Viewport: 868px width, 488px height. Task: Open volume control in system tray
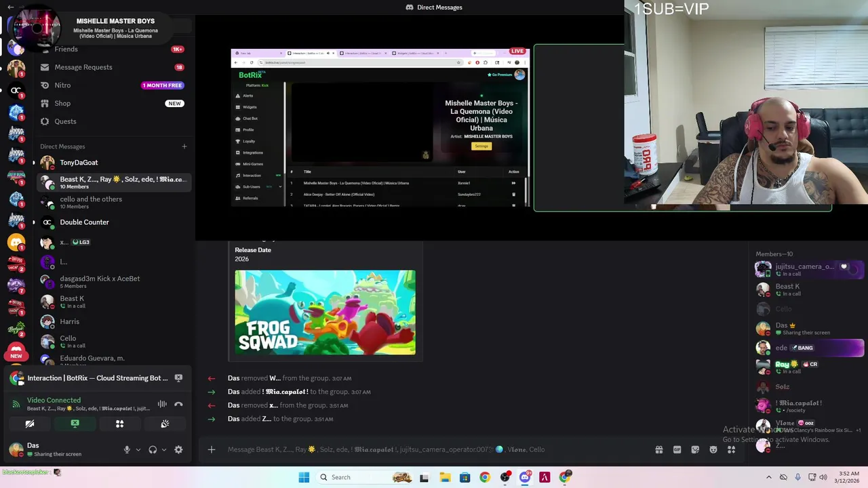click(823, 477)
